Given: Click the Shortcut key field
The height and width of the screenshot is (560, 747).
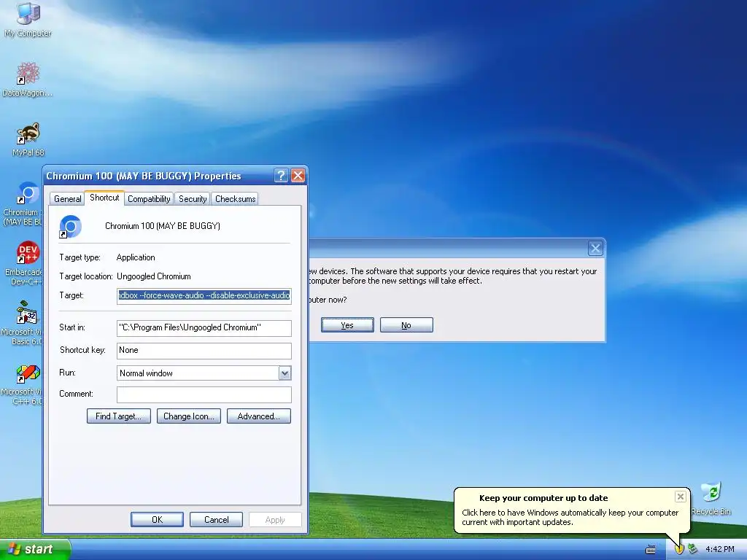Looking at the screenshot, I should click(x=204, y=351).
